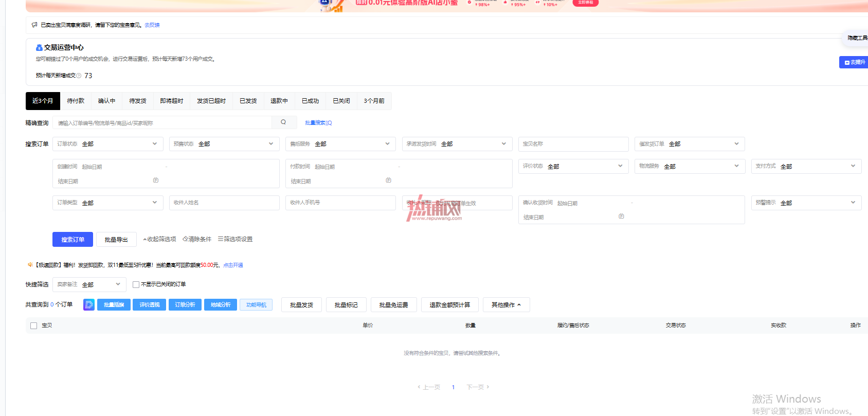Viewport: 868px width, 416px height.
Task: Click the purple plugin icon before 批量插旗
Action: 89,305
